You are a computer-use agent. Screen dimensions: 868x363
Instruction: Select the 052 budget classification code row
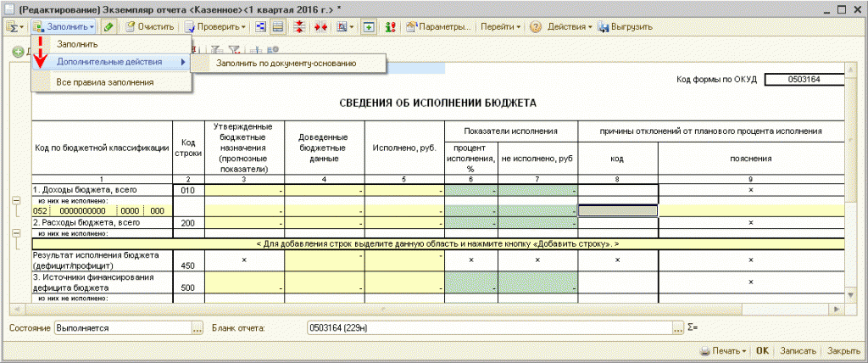point(103,211)
